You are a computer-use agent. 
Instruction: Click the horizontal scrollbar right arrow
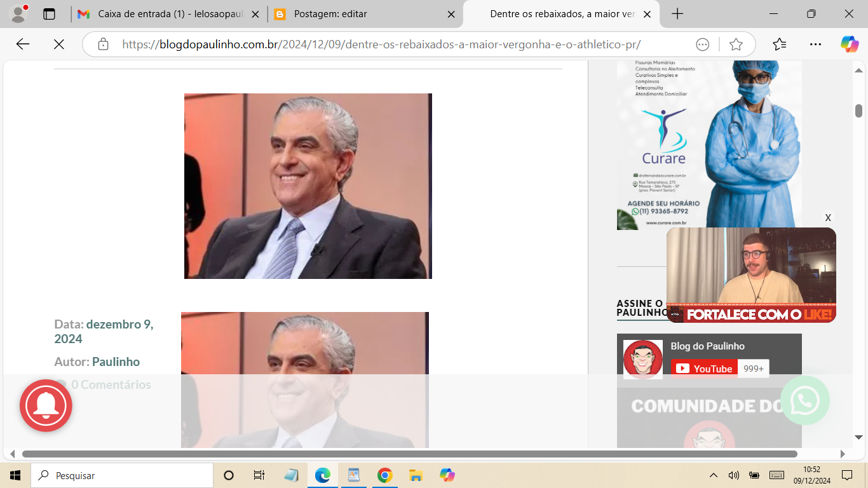tap(843, 454)
